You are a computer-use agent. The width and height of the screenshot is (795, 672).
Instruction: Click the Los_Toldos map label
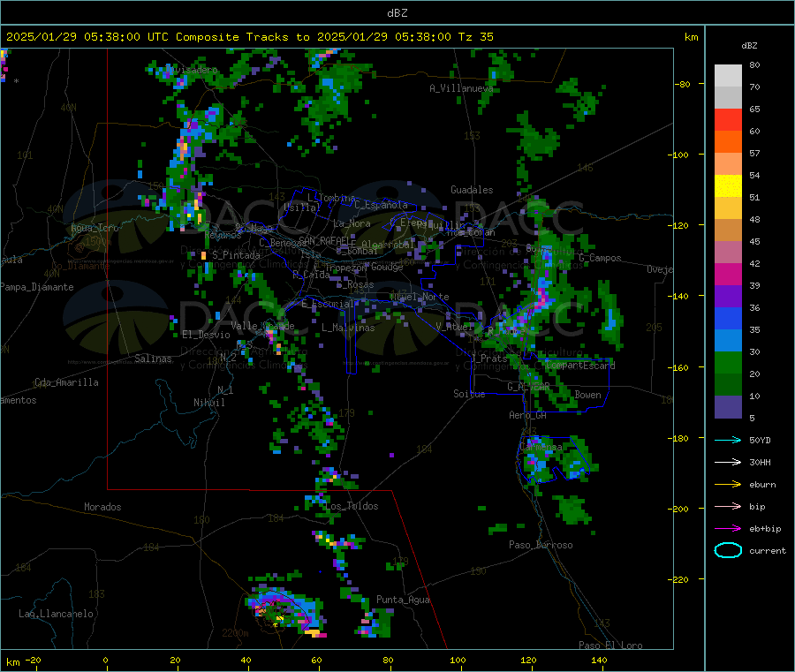[x=352, y=506]
